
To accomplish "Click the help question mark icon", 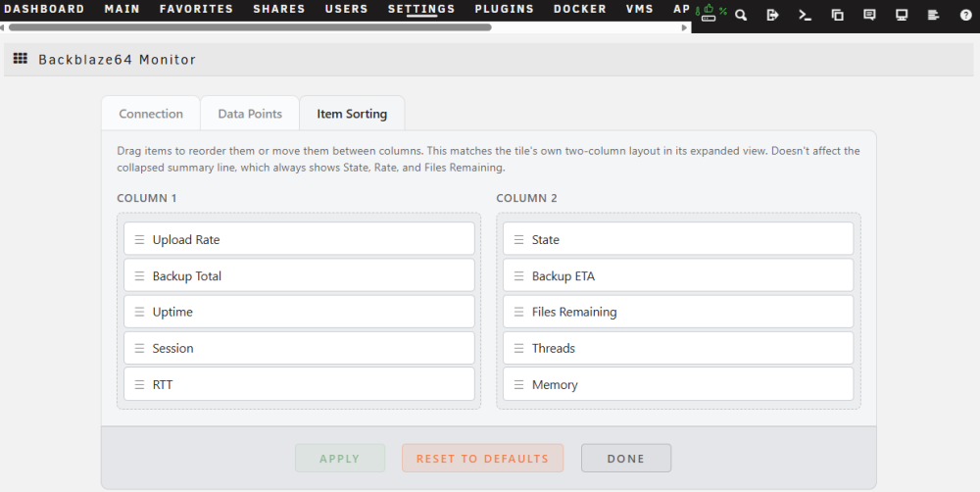I will [x=965, y=15].
